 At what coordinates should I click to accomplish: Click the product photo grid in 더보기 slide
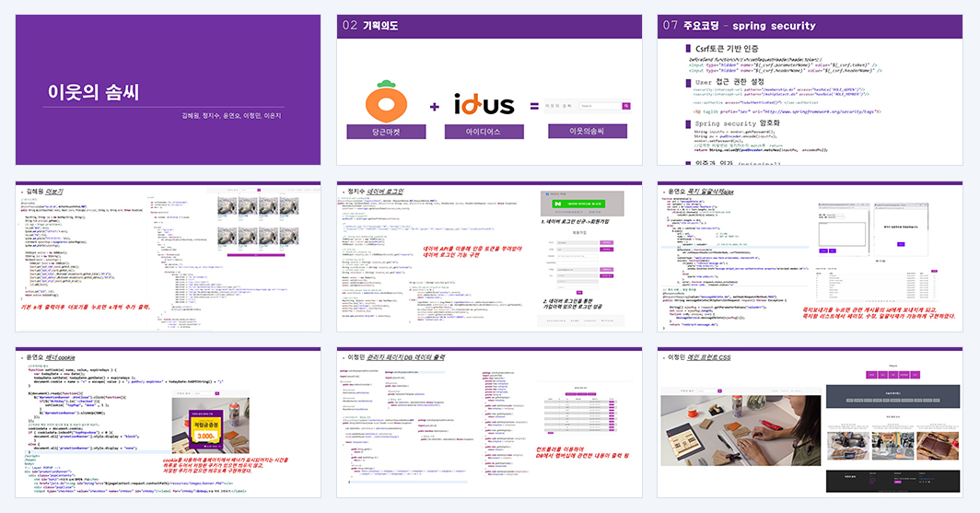tap(258, 225)
